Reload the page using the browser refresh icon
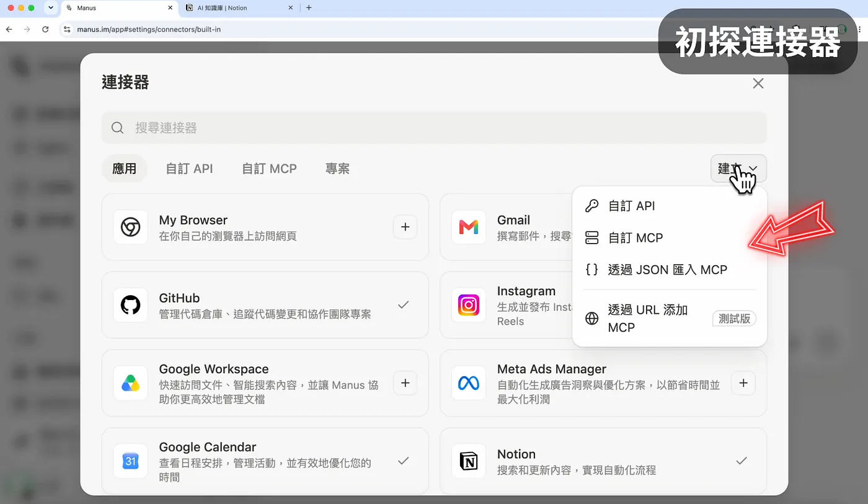 click(x=45, y=29)
